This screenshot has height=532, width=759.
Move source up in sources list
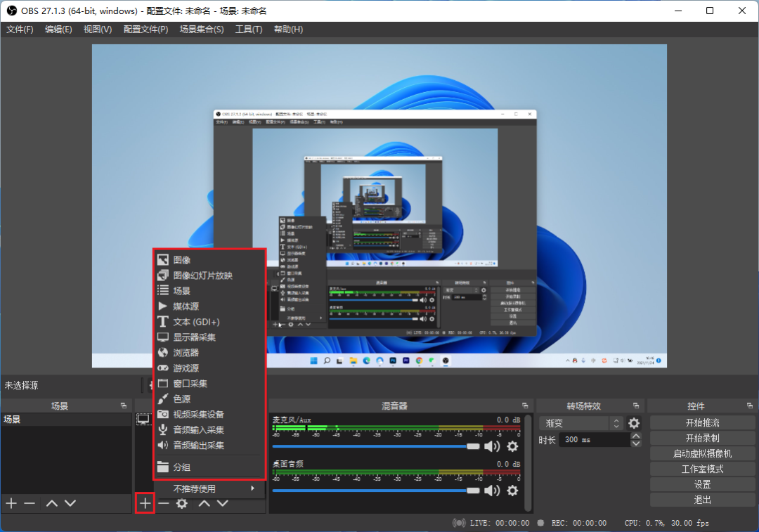(x=205, y=503)
